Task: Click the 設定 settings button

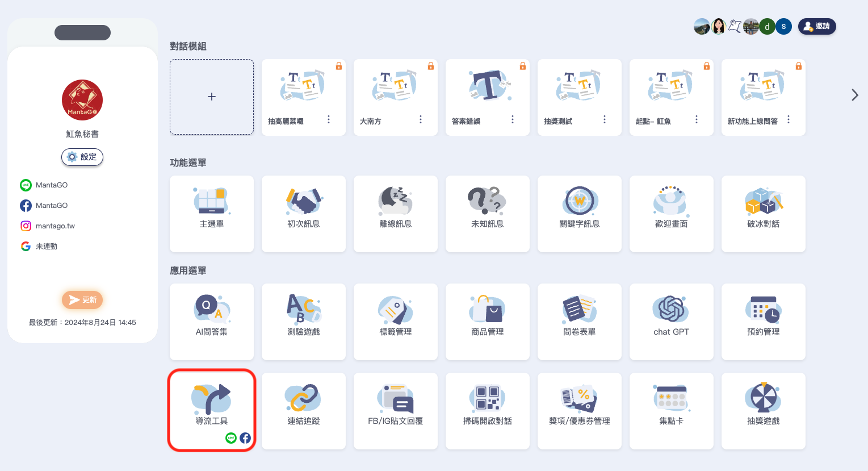Action: [82, 157]
